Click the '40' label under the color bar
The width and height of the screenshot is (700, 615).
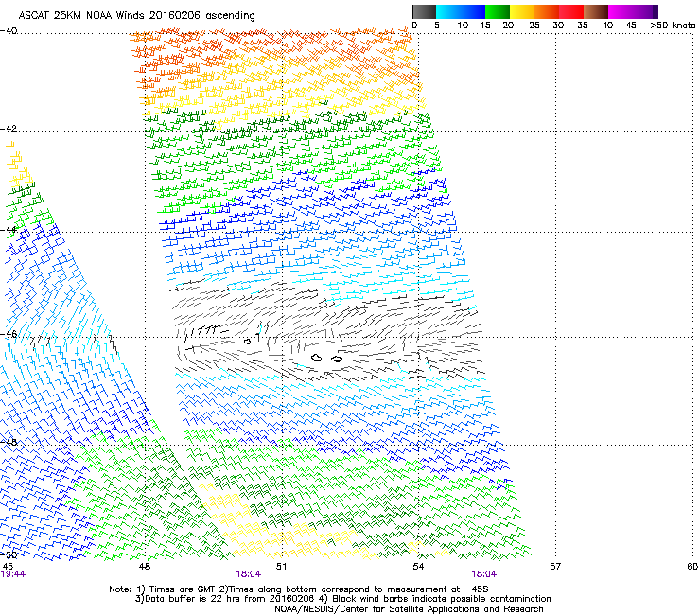pyautogui.click(x=607, y=26)
